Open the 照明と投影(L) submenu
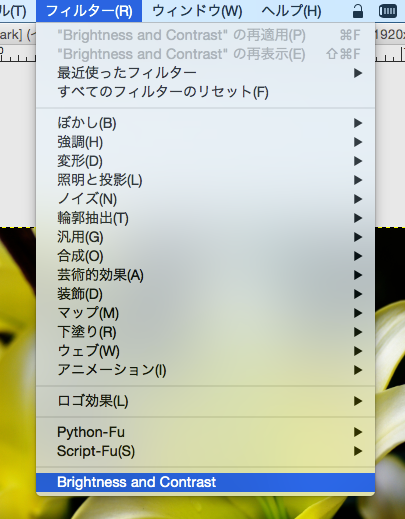The image size is (405, 519). point(205,180)
